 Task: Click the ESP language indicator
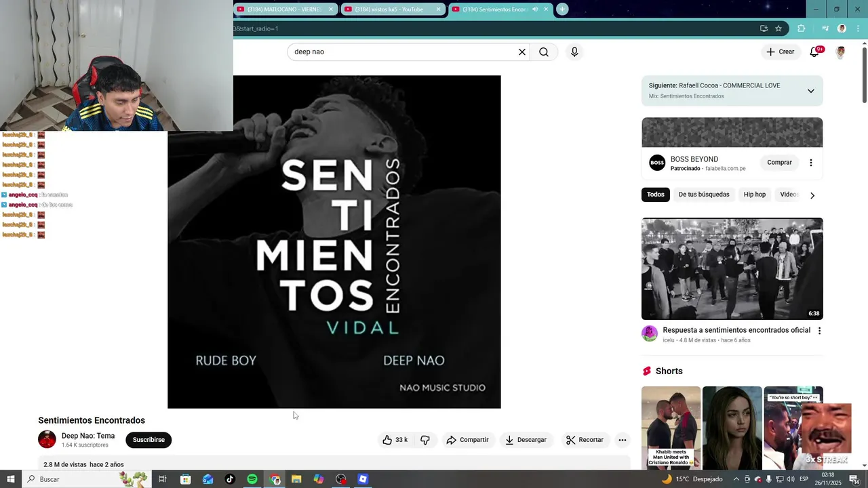pyautogui.click(x=804, y=479)
